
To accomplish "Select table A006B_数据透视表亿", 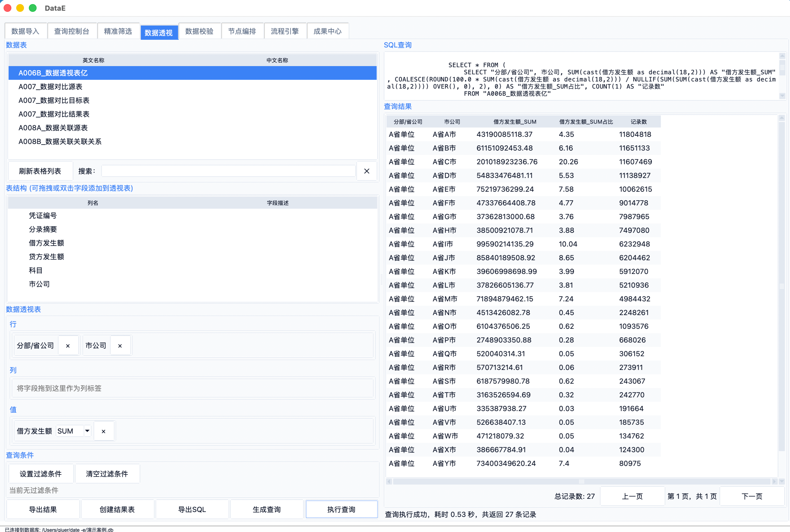I will point(192,73).
